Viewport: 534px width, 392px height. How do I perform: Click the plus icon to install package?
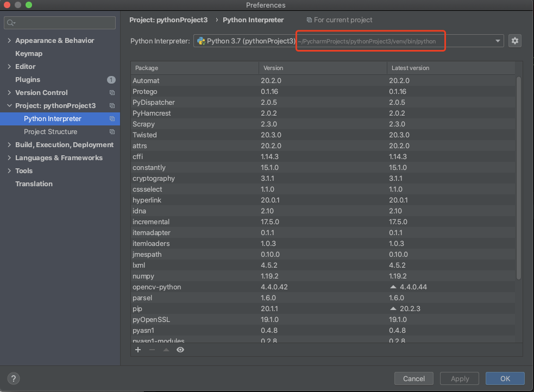[x=138, y=350]
